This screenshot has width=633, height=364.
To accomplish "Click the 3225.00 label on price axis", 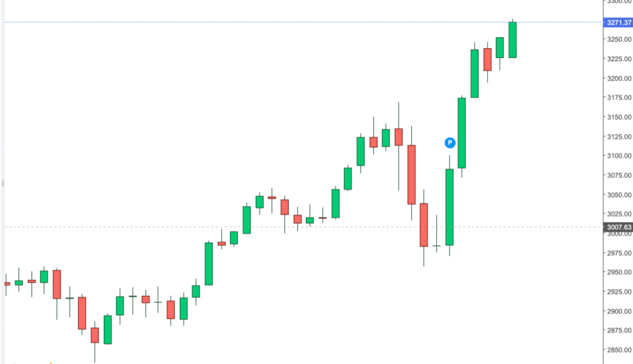I will point(618,59).
